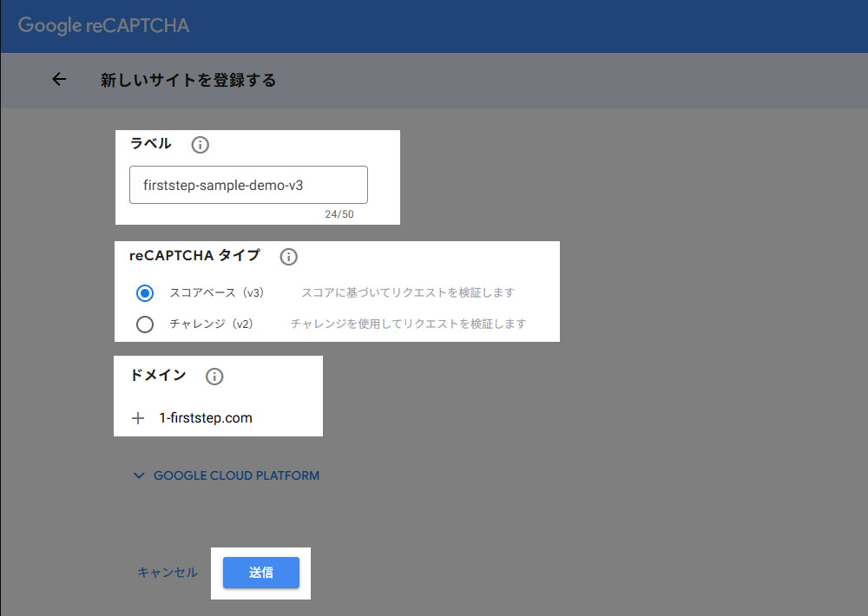Click the plus icon to add a domain

pos(137,418)
